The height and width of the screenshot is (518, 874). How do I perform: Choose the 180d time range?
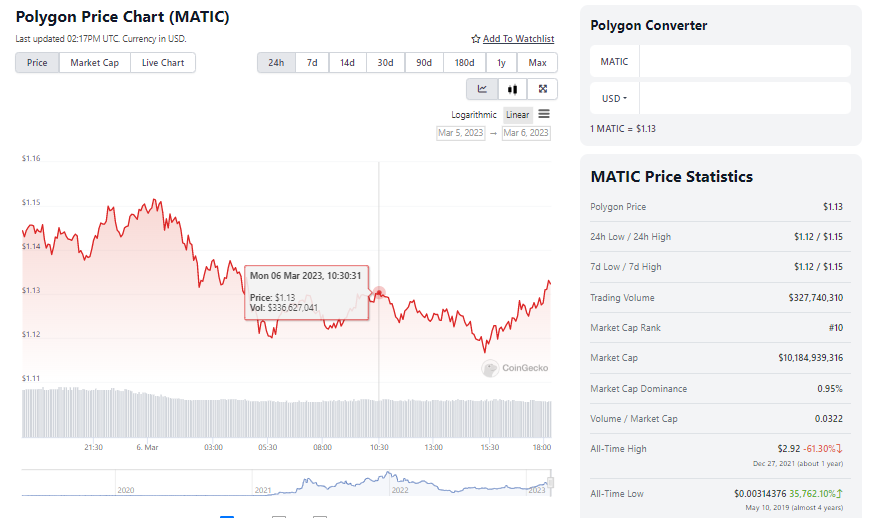tap(464, 62)
